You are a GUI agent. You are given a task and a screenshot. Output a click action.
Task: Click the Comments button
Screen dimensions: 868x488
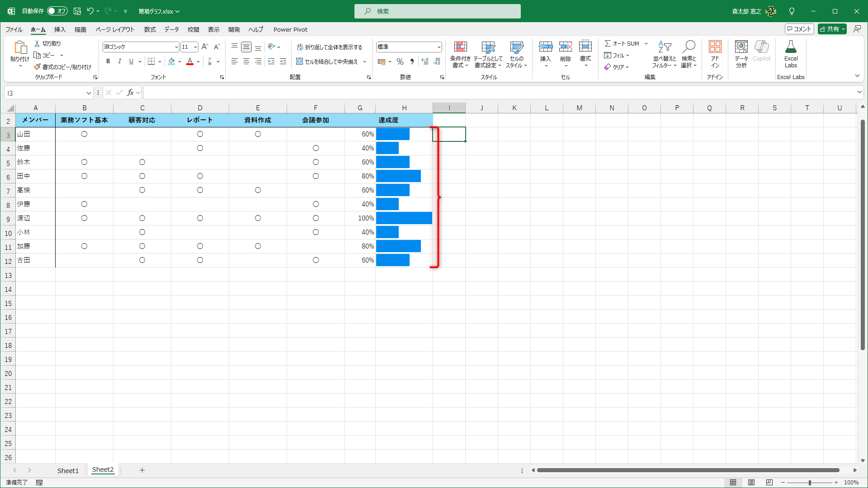799,29
